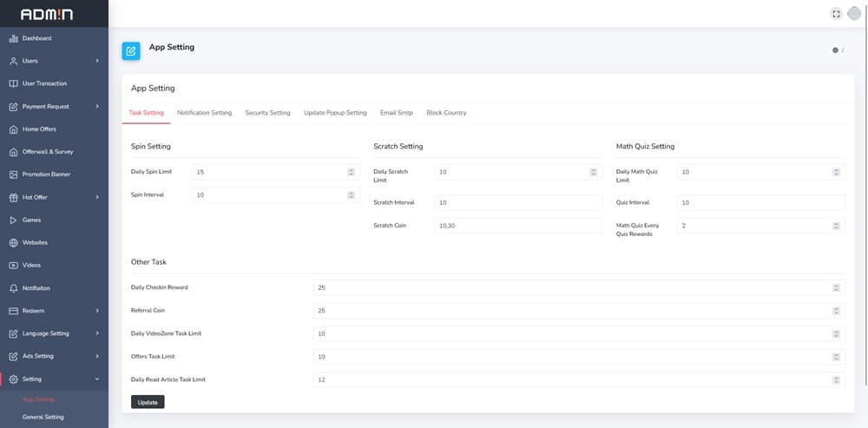Switch to the Block Country tab

pos(446,113)
